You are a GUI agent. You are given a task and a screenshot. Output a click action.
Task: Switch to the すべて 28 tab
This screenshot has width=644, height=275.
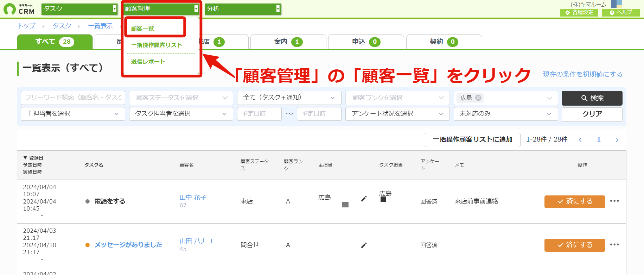55,42
